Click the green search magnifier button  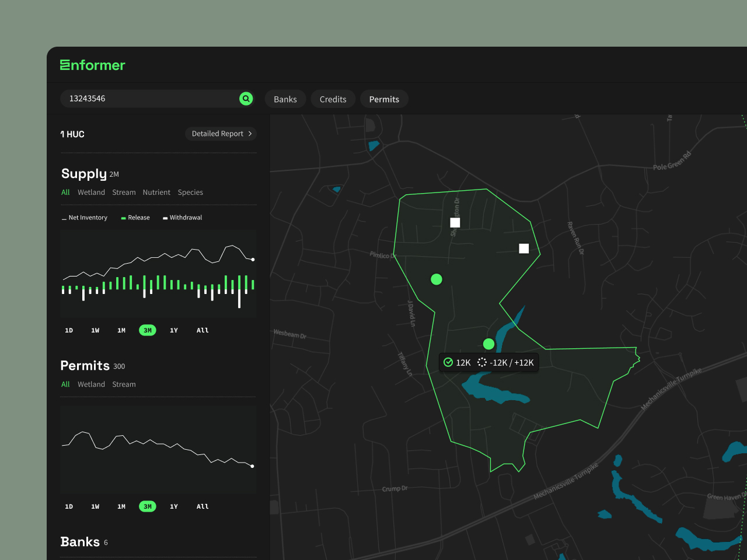pyautogui.click(x=246, y=99)
